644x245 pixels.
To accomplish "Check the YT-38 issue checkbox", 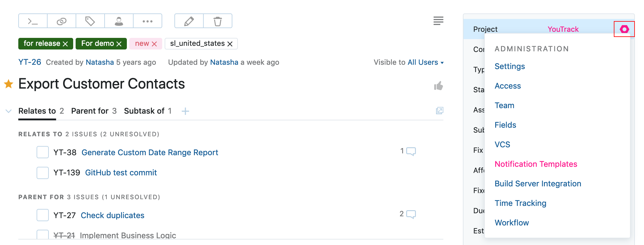I will click(x=43, y=152).
